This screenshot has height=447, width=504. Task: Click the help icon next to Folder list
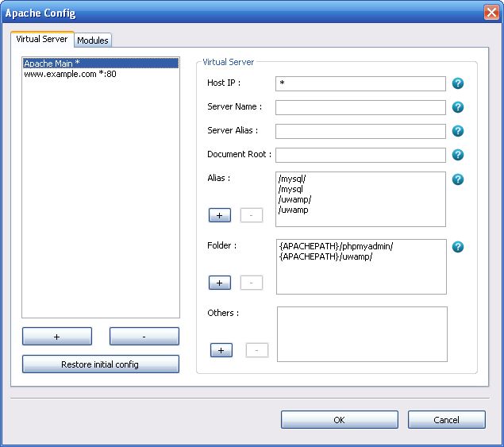click(458, 247)
